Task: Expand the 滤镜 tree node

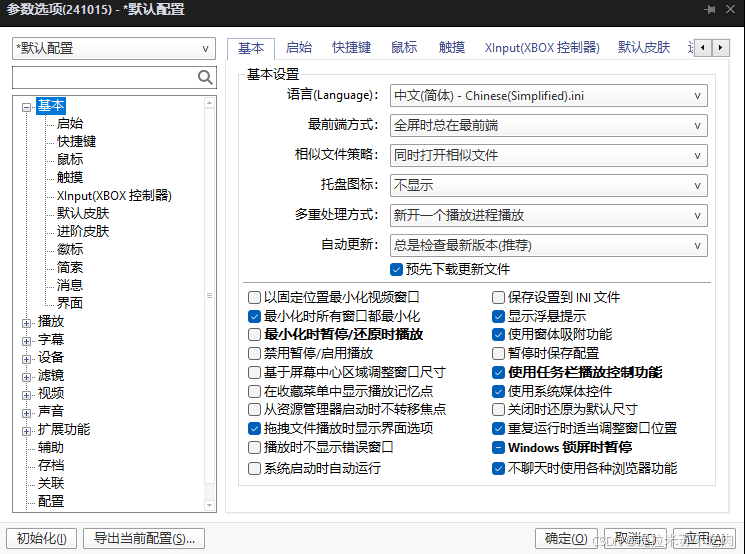Action: point(27,377)
